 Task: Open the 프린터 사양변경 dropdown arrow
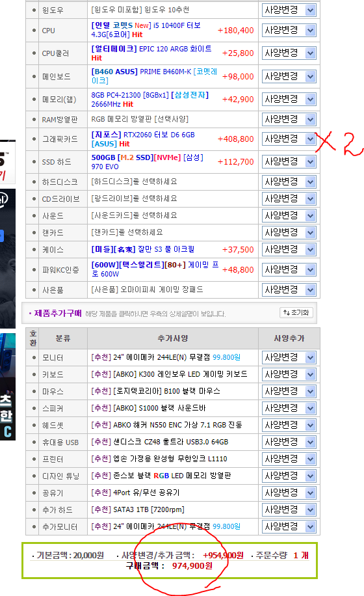click(x=311, y=459)
